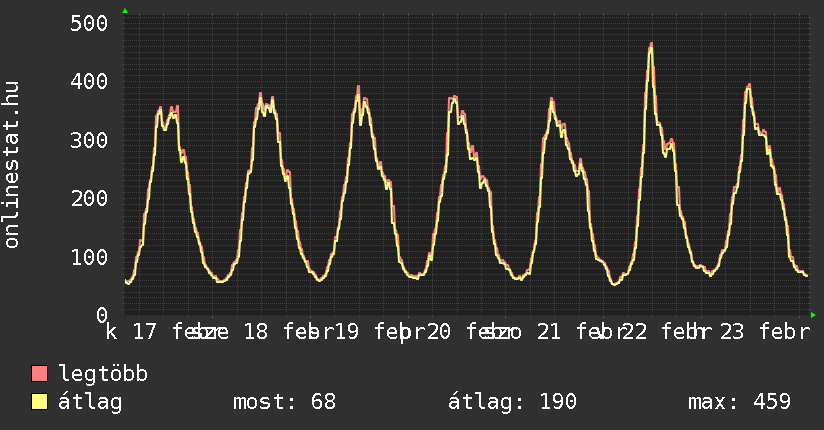824x430 pixels.
Task: Click the onlinestat.hu vertical watermark
Action: (x=13, y=165)
